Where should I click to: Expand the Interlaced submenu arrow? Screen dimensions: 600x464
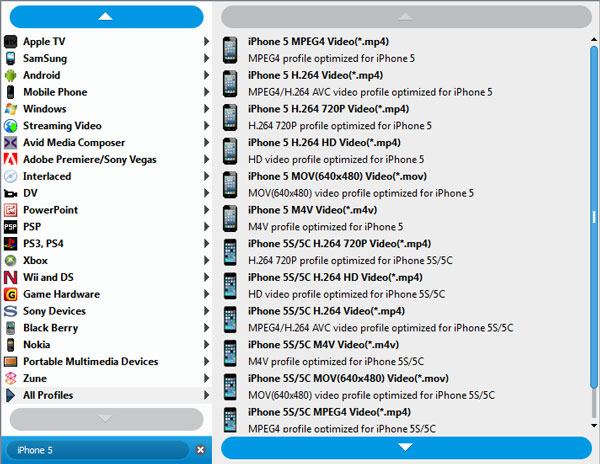click(206, 176)
